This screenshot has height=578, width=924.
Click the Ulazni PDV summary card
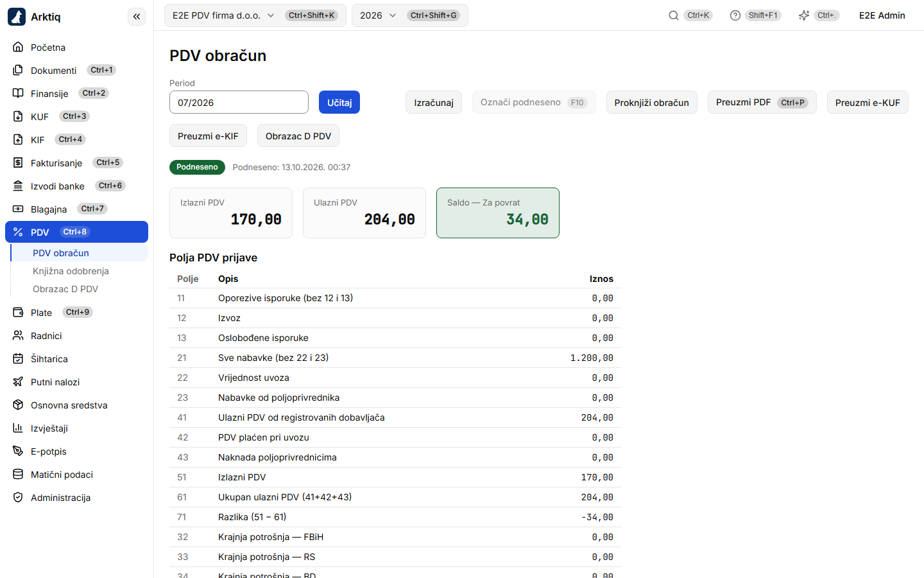[x=364, y=213]
